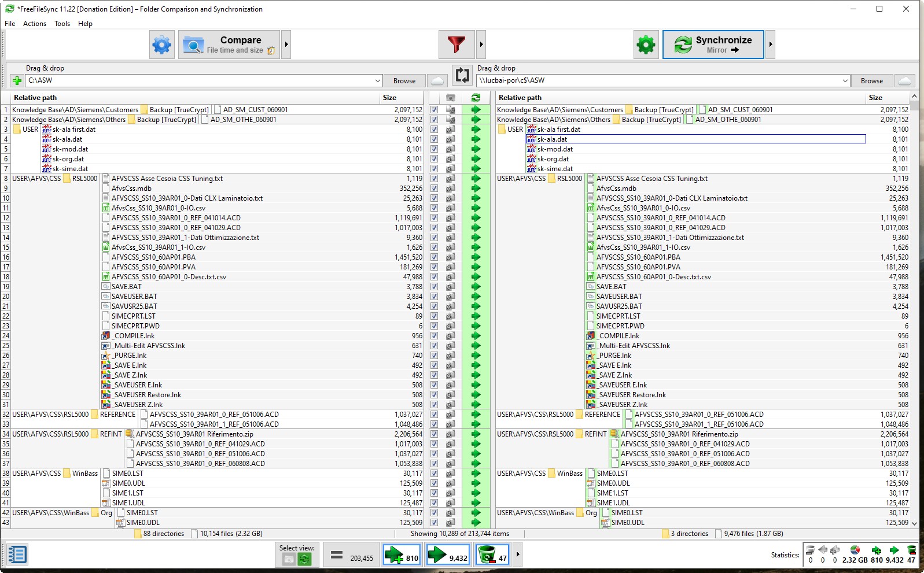Screen dimensions: 924x573
Task: Select right file _Multi-Edit AFVSCSS.lnk
Action: point(634,346)
